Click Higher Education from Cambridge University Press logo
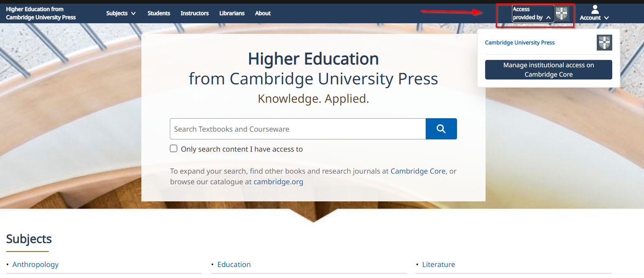 click(41, 13)
